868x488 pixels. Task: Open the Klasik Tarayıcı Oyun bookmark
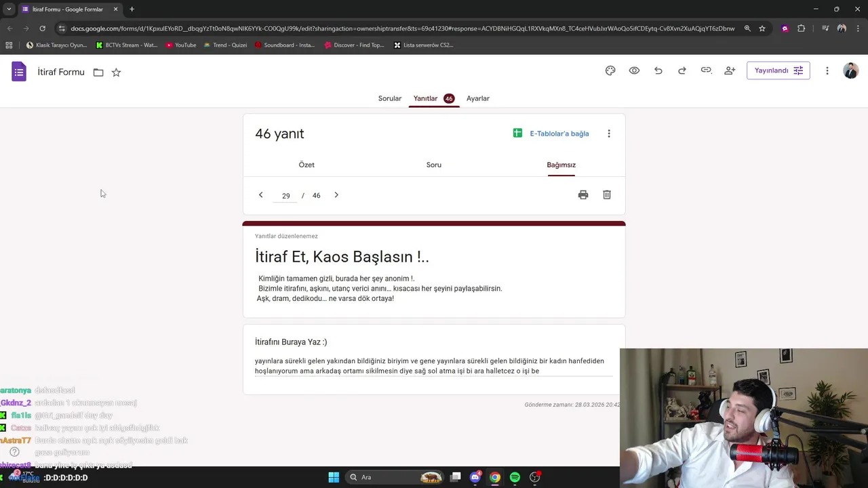pos(57,45)
